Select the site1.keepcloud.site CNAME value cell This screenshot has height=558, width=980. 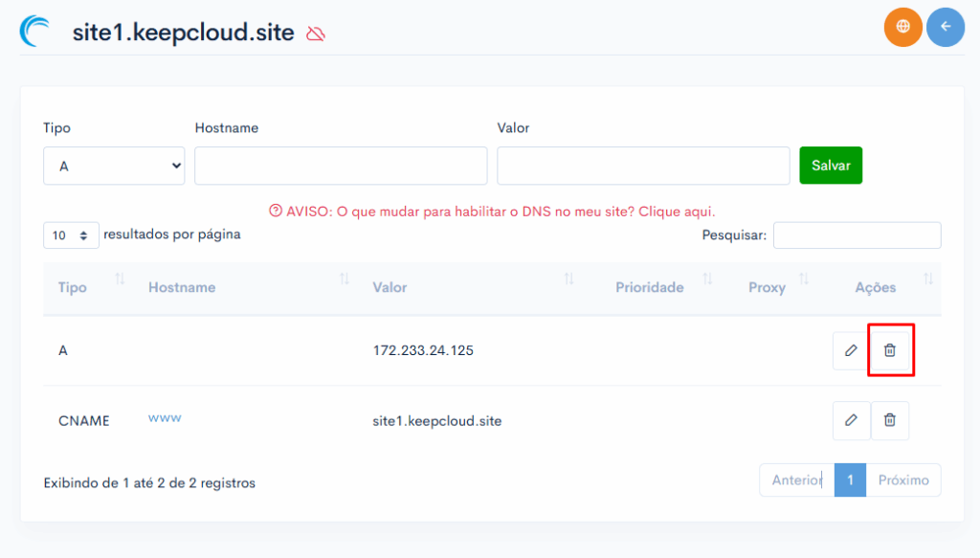pos(436,420)
